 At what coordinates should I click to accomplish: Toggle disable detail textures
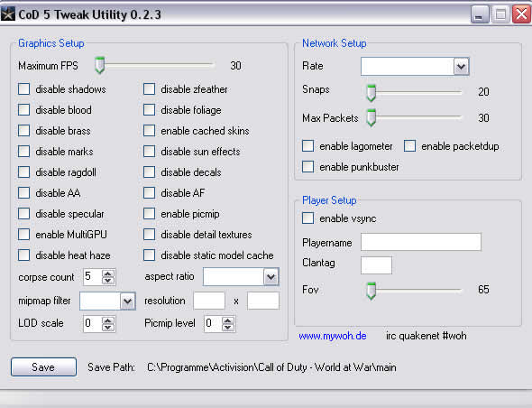point(150,234)
